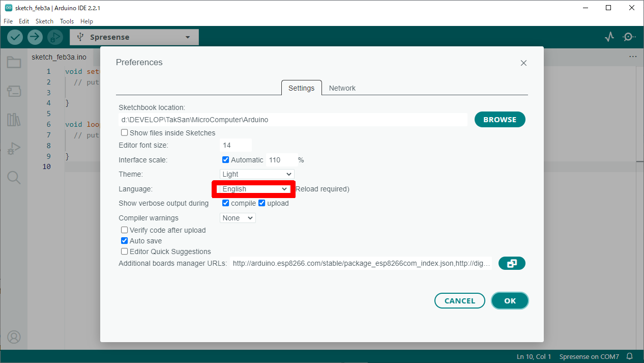This screenshot has height=363, width=644.
Task: Edit additional boards URLs in window icon
Action: point(512,263)
